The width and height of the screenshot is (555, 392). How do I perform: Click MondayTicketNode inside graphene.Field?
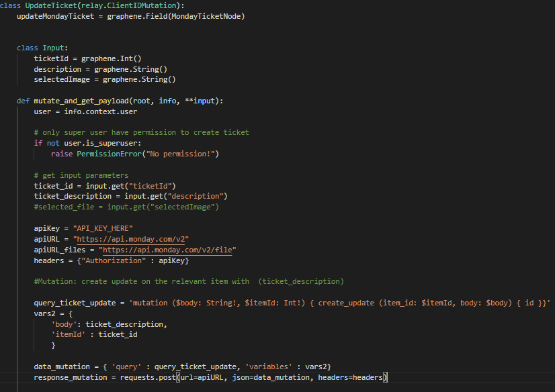[206, 16]
